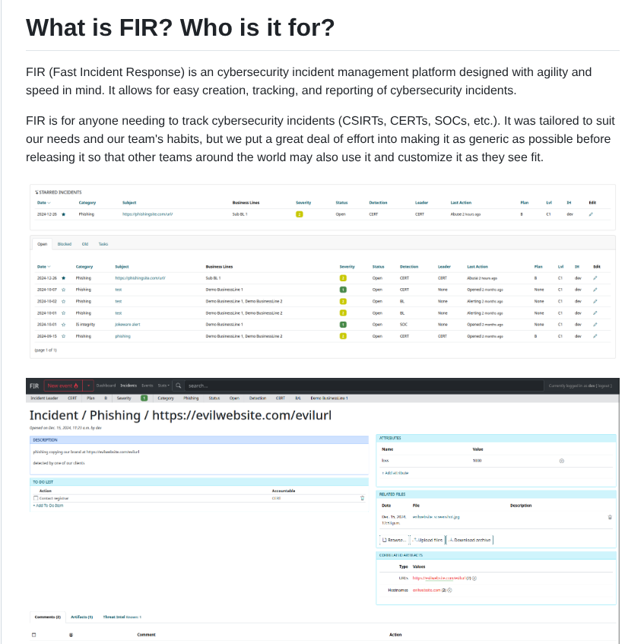The image size is (644, 644).
Task: Click edit pencil in starred incident row
Action: tap(592, 214)
